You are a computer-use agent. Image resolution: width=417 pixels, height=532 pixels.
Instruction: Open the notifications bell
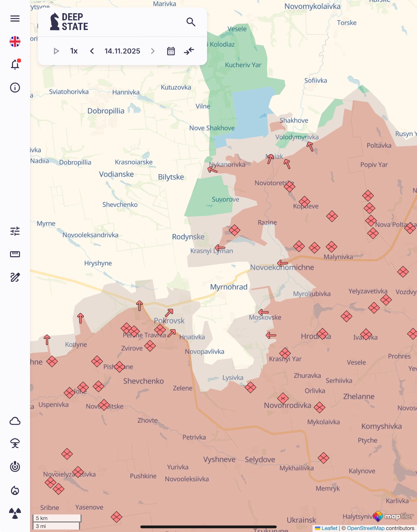point(15,65)
